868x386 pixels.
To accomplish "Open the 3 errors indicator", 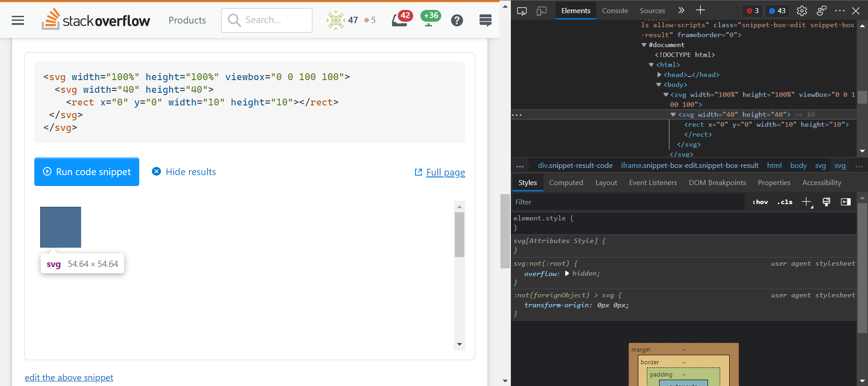I will coord(753,11).
